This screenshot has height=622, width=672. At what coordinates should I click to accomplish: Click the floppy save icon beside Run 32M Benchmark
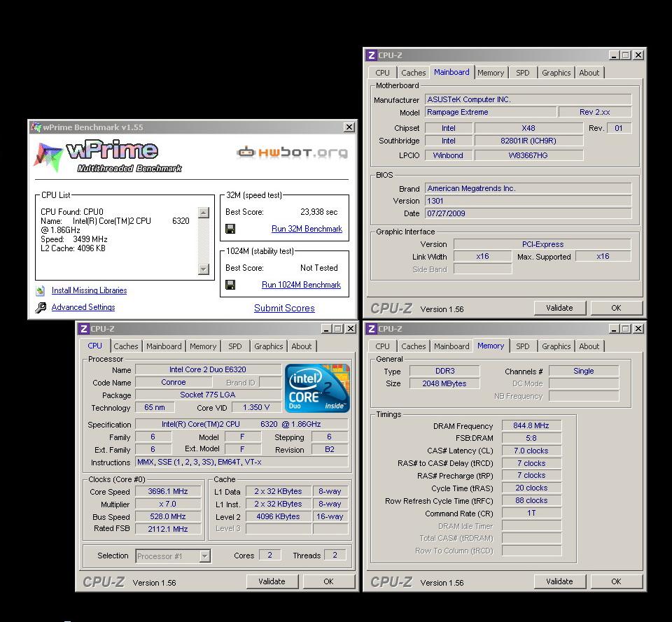[230, 229]
